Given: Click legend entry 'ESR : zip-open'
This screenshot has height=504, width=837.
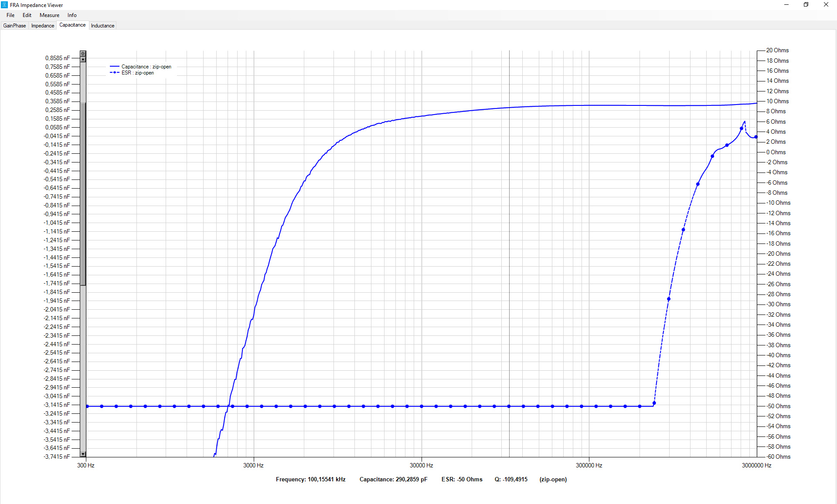Looking at the screenshot, I should click(x=137, y=73).
